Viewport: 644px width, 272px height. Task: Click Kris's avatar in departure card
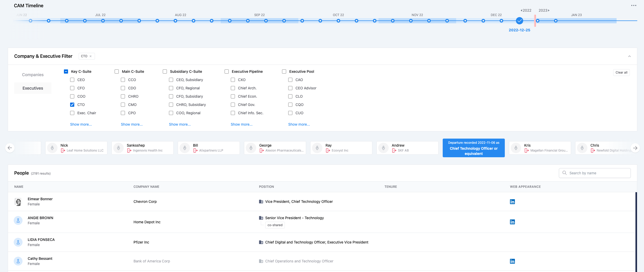coord(516,148)
